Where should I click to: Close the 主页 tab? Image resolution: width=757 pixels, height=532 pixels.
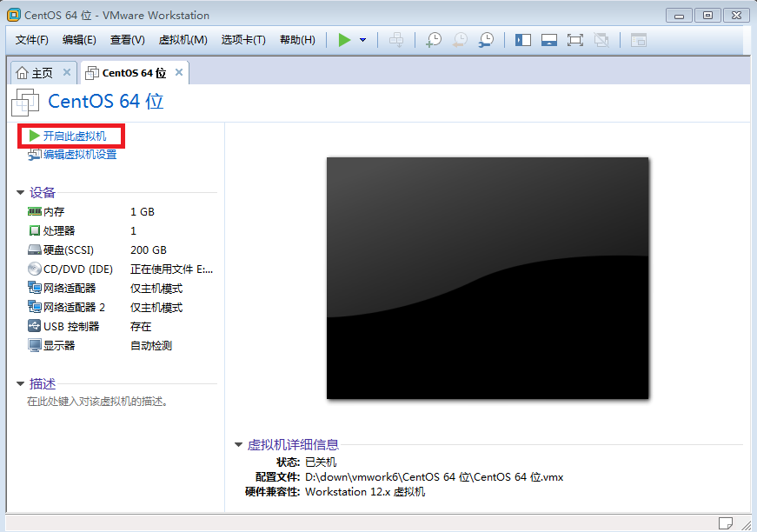(67, 72)
